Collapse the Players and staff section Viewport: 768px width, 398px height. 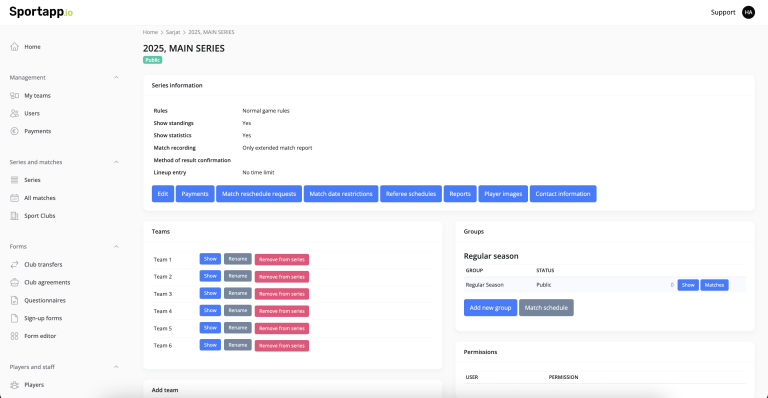click(116, 367)
